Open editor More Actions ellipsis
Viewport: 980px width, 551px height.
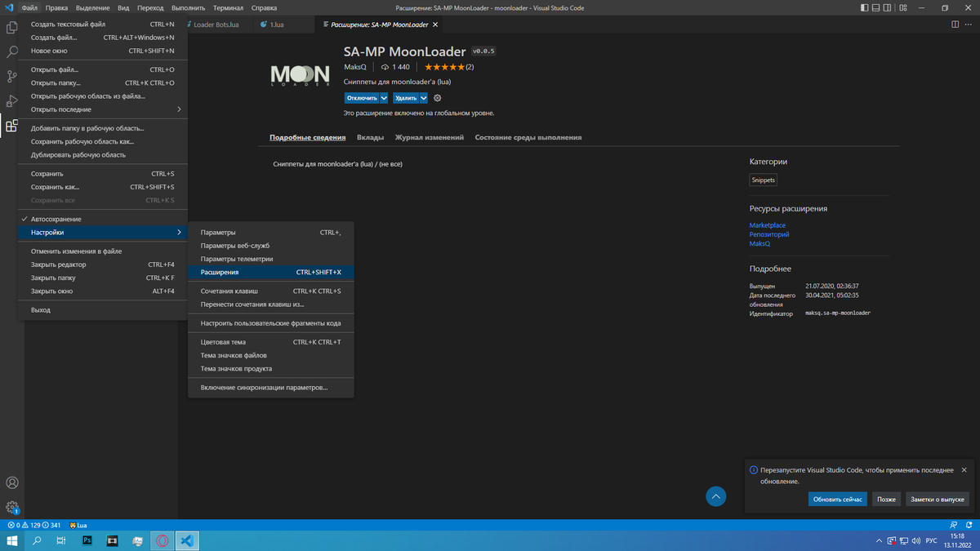coord(969,24)
